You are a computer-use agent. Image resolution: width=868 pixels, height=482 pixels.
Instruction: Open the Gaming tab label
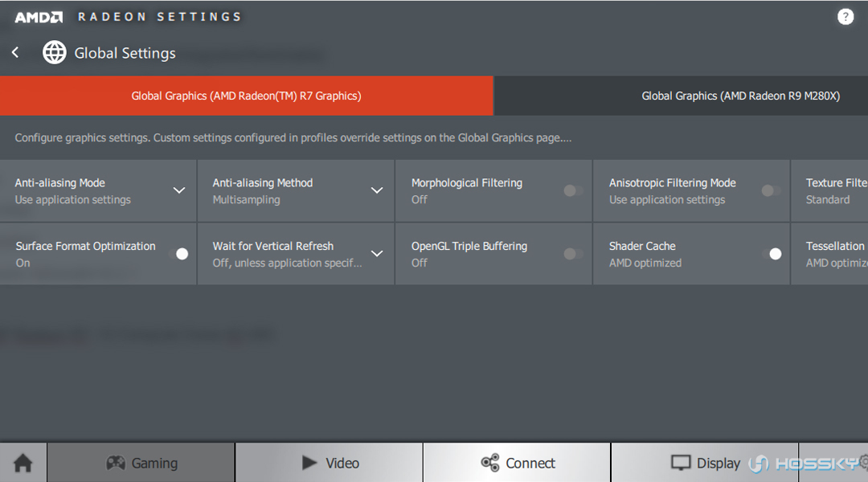click(x=154, y=464)
